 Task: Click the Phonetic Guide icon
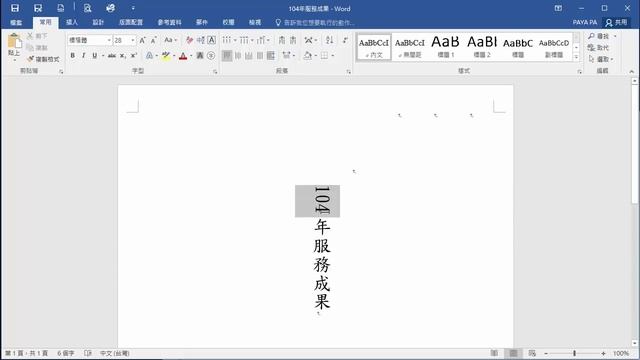click(x=200, y=40)
